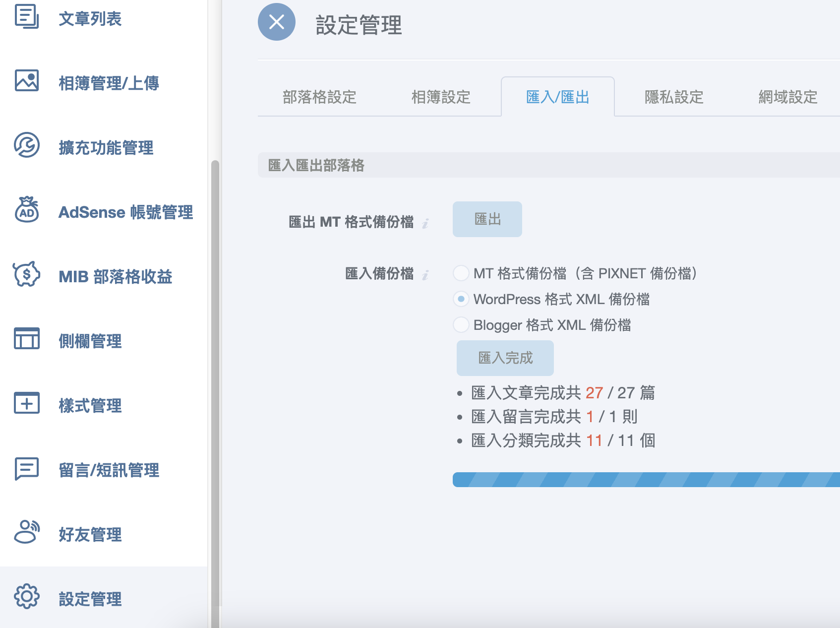The height and width of the screenshot is (628, 840).
Task: Open the photo album management icon
Action: 27,80
